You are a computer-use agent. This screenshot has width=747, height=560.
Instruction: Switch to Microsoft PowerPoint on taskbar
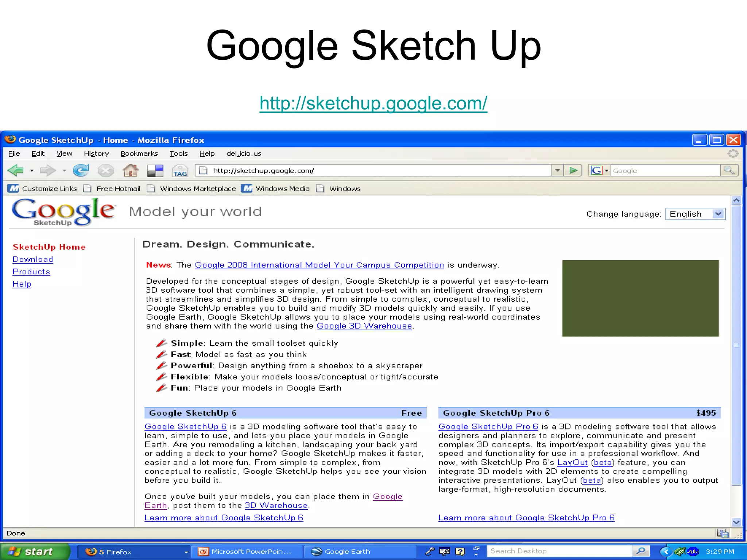click(248, 552)
